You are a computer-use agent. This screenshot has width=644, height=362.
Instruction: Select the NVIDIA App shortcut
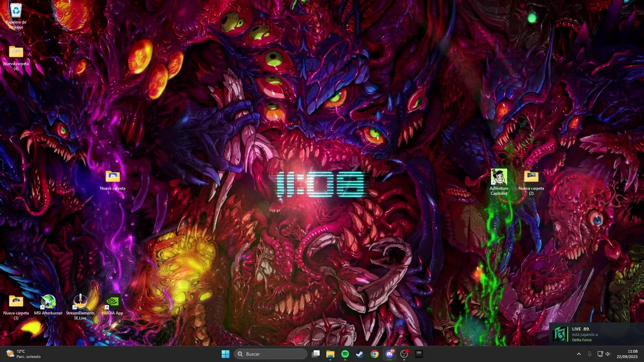point(113,305)
